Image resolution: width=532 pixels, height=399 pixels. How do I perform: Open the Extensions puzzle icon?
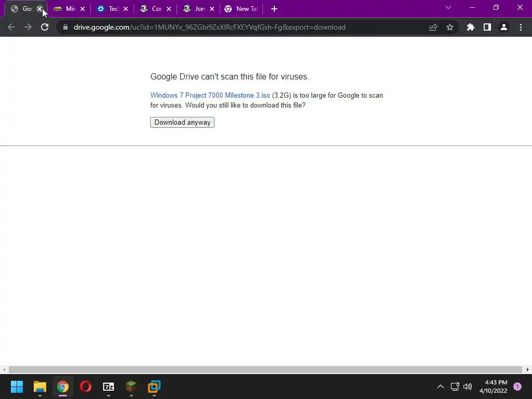pos(471,27)
